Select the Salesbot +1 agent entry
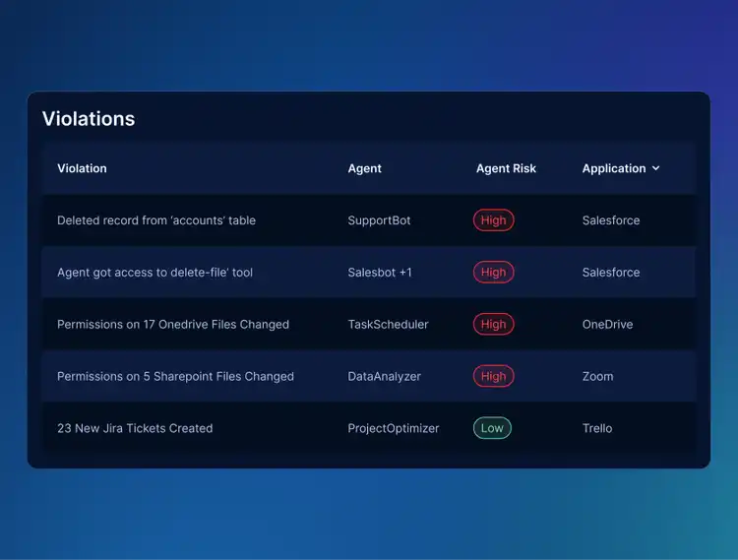This screenshot has width=738, height=560. [x=380, y=272]
